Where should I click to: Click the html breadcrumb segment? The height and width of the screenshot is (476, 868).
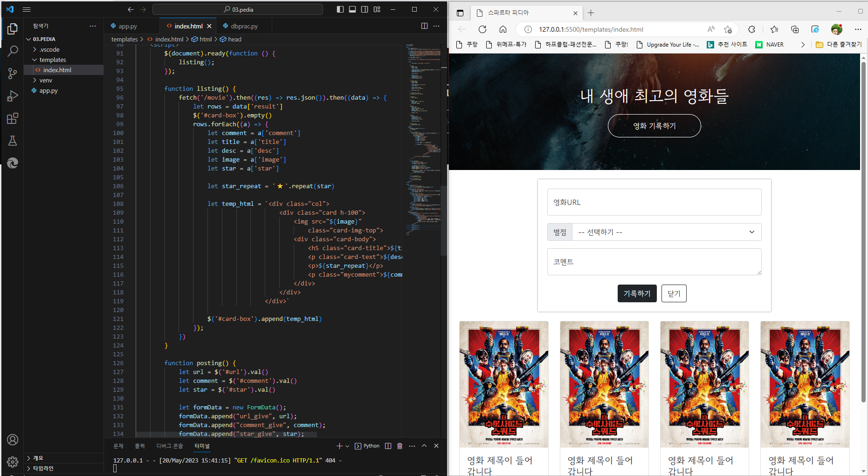click(x=202, y=40)
